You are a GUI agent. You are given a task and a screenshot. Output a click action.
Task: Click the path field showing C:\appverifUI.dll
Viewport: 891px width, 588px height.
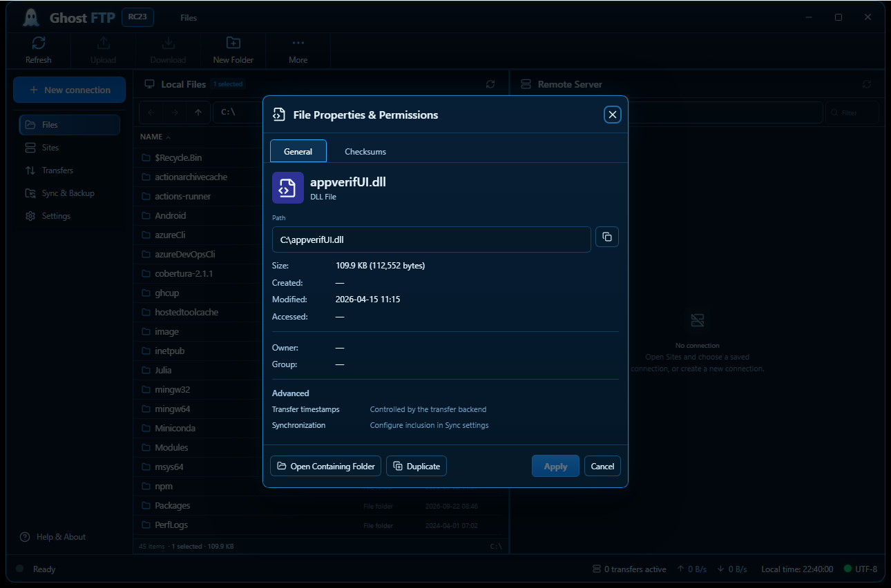coord(432,239)
